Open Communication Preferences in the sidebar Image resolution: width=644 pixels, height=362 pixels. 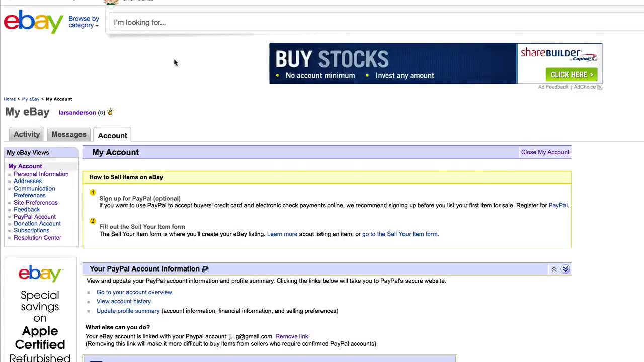click(34, 192)
